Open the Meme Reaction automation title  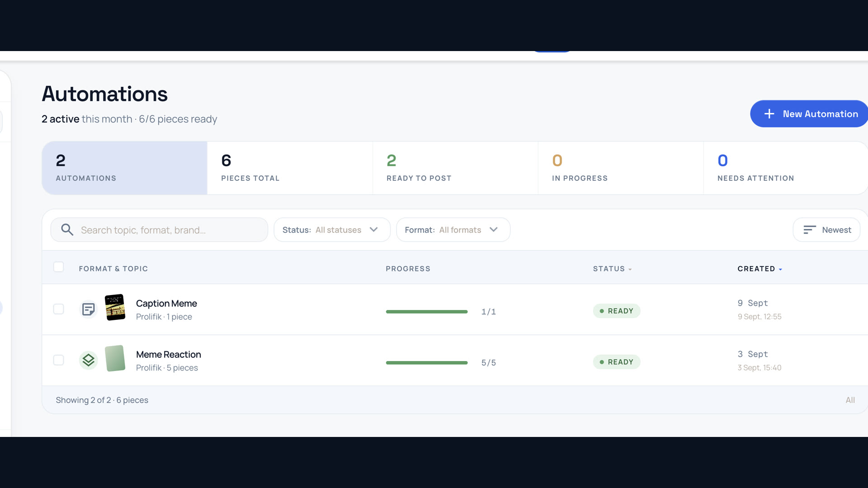[168, 354]
